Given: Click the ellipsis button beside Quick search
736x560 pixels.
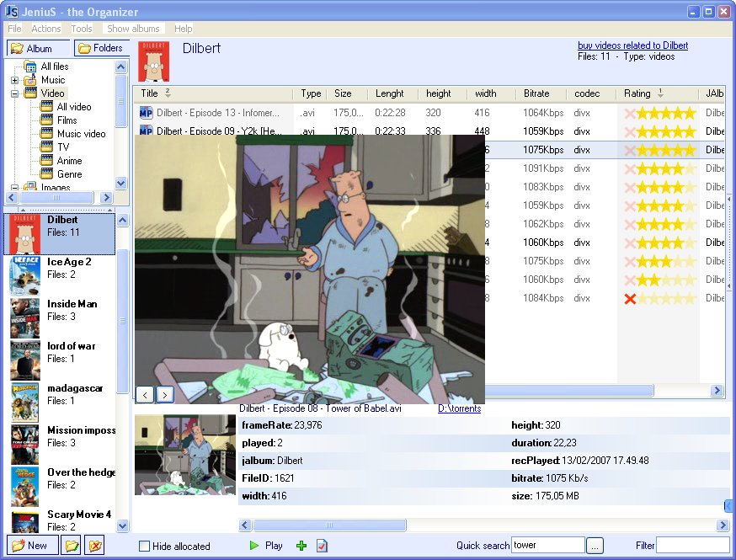Looking at the screenshot, I should coord(595,546).
